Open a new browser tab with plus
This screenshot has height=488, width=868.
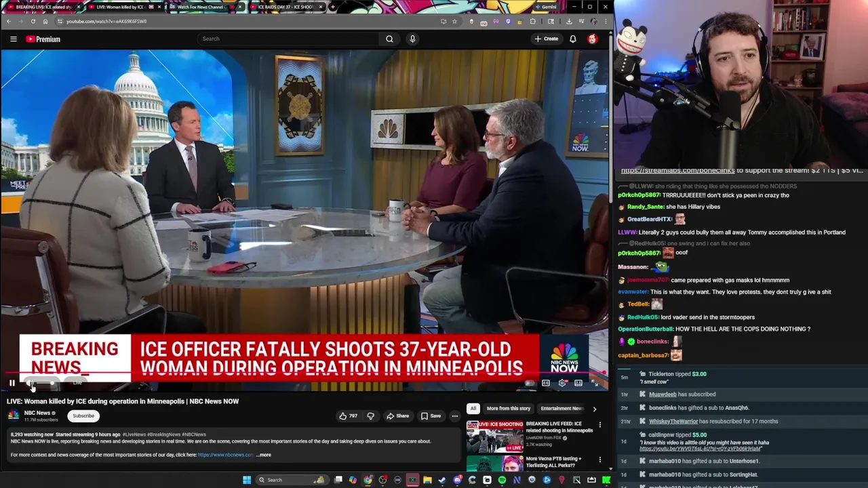coord(332,7)
